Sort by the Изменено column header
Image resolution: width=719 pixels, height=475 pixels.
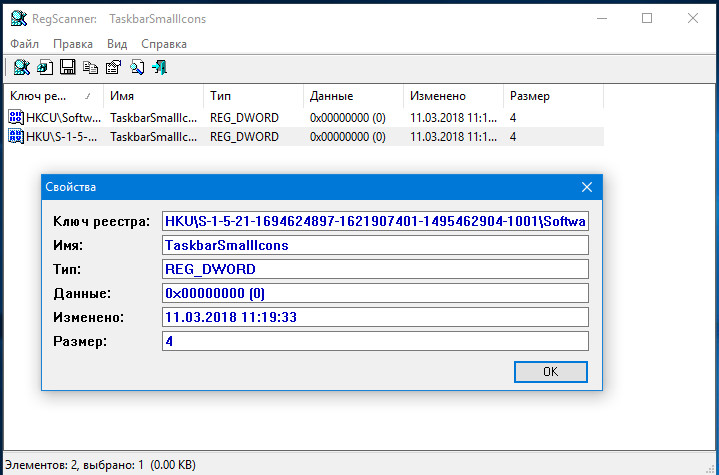click(454, 96)
